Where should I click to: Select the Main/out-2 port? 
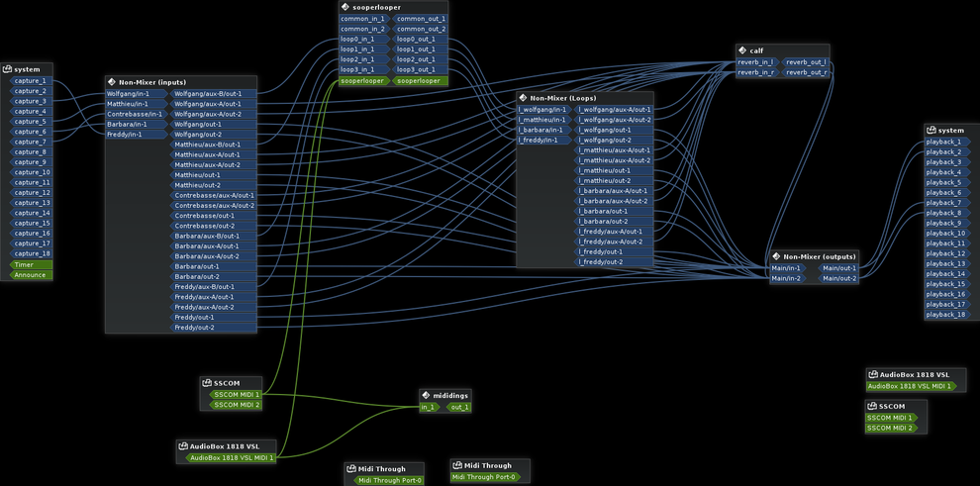tap(839, 279)
